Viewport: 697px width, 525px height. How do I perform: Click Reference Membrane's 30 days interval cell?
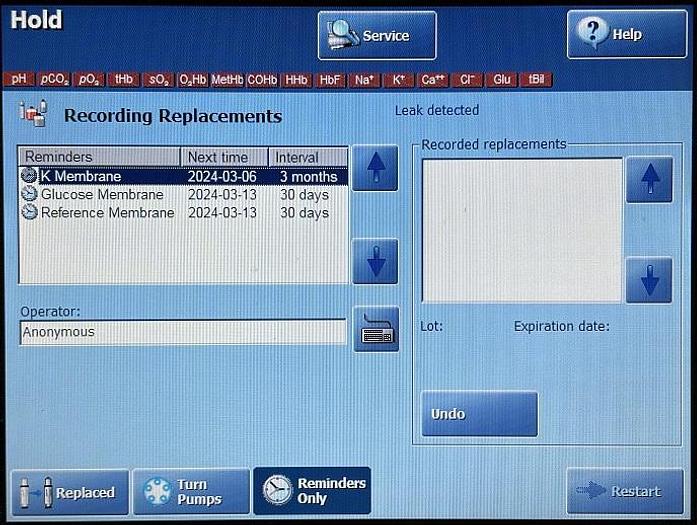(304, 213)
